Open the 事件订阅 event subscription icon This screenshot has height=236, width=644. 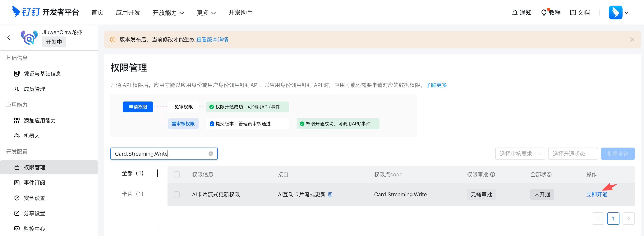point(16,182)
